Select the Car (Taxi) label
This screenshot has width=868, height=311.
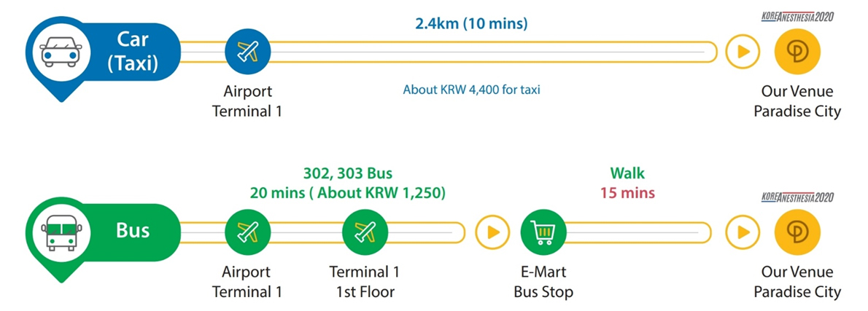click(x=133, y=52)
